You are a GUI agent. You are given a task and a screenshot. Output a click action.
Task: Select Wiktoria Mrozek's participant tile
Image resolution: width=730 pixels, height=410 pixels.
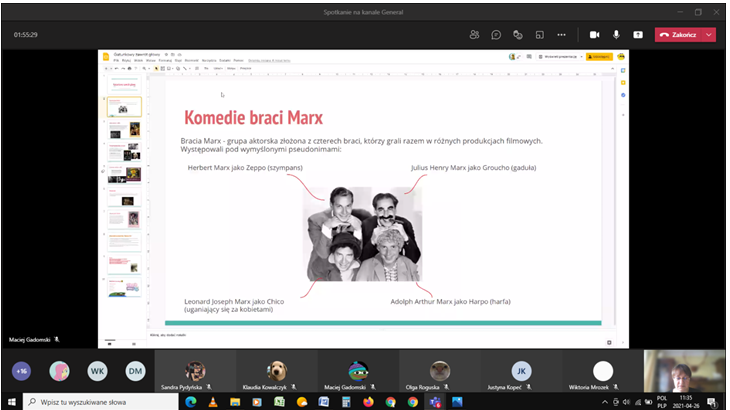click(602, 371)
